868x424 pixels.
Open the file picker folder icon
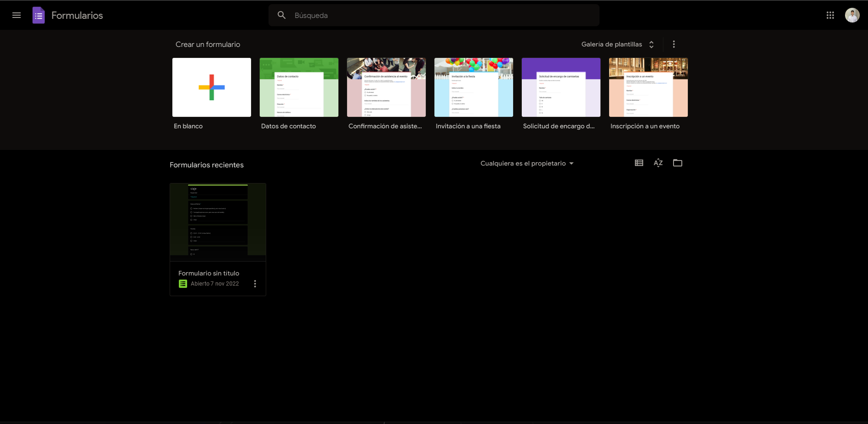click(x=677, y=163)
